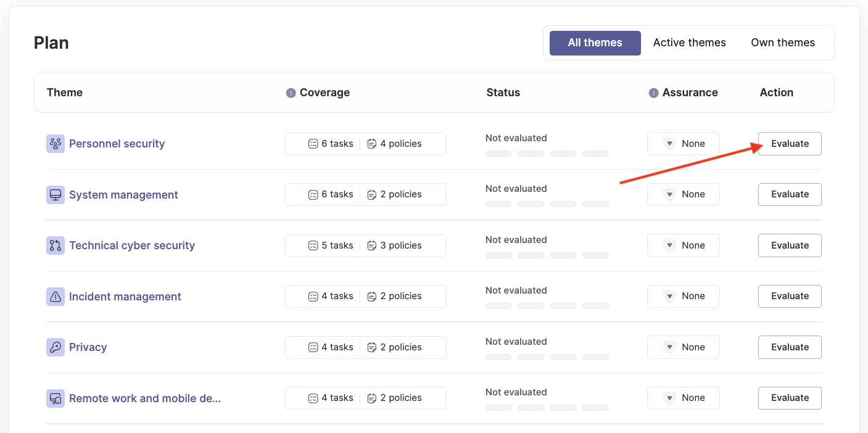Evaluate the Personnel security theme
The height and width of the screenshot is (433, 868).
[x=790, y=144]
